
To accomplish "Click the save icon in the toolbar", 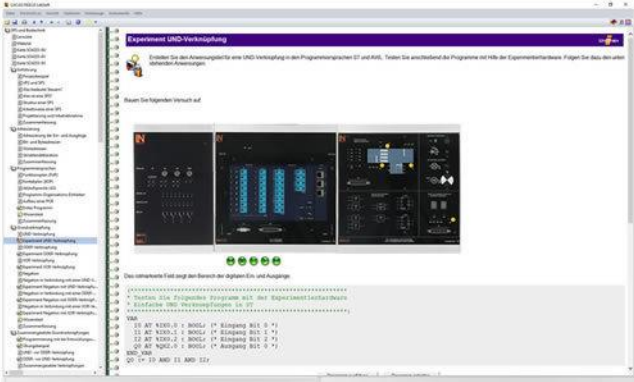I will point(15,22).
